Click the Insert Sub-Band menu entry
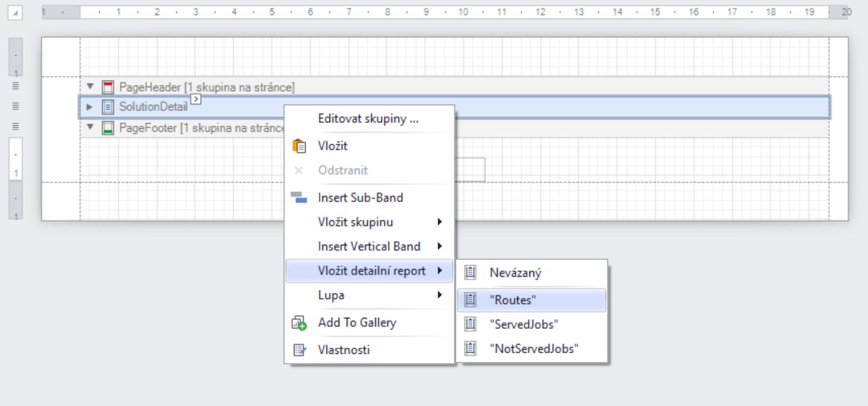This screenshot has height=406, width=868. 369,197
